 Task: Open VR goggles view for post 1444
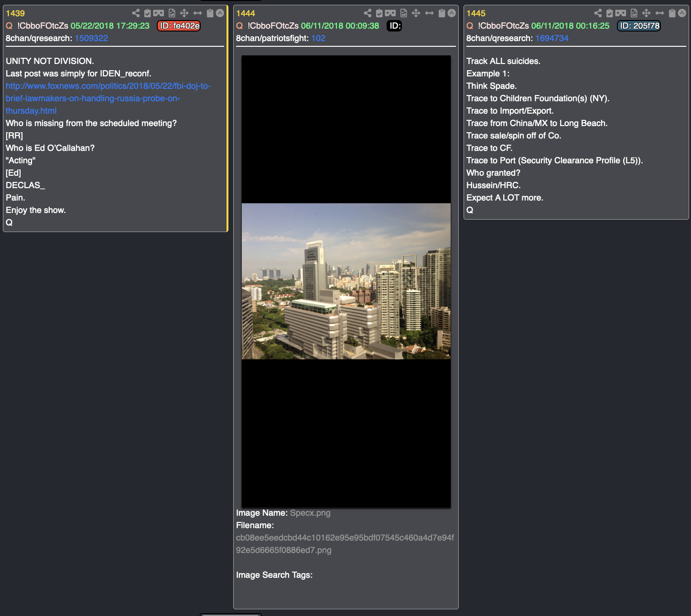[390, 13]
